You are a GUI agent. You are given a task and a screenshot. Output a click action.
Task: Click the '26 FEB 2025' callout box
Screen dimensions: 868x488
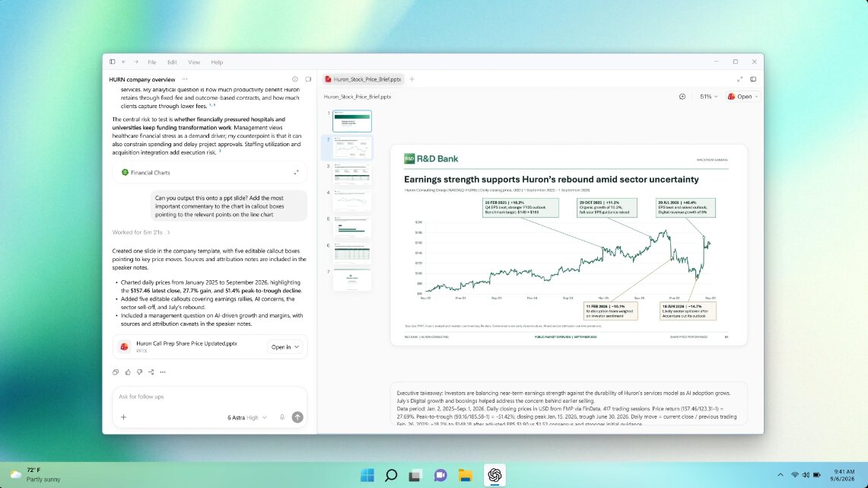tap(520, 208)
